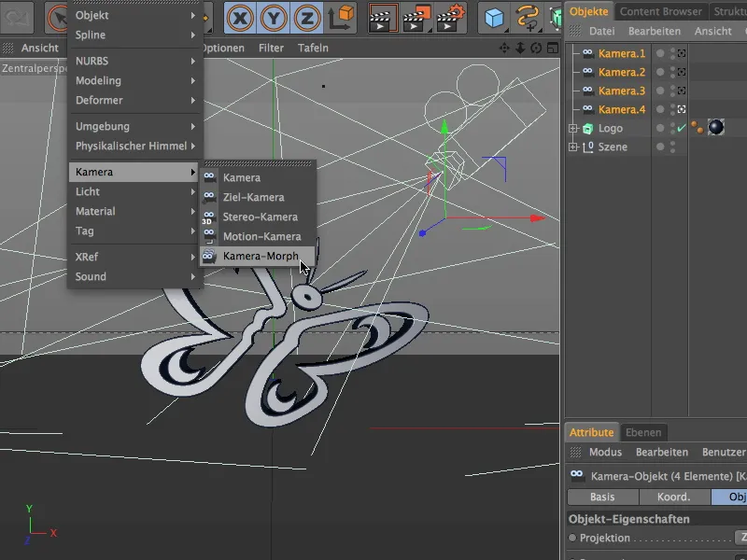Screen dimensions: 747x560
Task: Toggle Kamera.4 visibility dot
Action: 660,109
